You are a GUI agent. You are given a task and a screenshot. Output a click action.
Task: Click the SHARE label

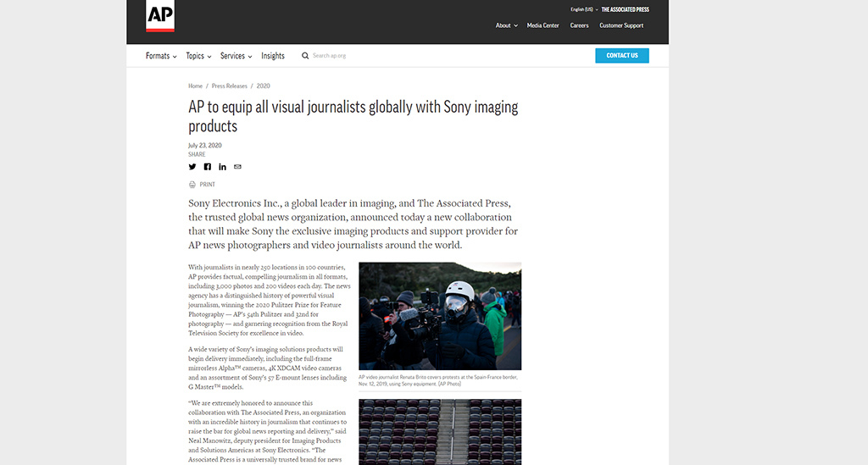click(x=197, y=155)
